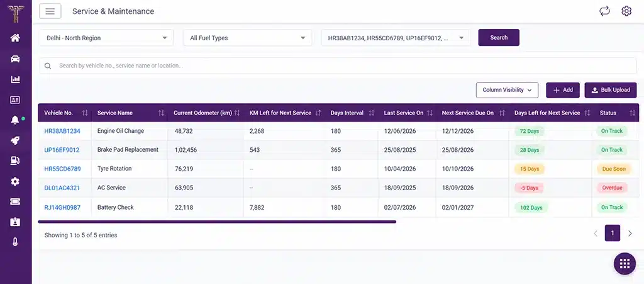Screen dimensions: 644x284
Task: Click the gear icon in sidebar
Action: (15, 181)
